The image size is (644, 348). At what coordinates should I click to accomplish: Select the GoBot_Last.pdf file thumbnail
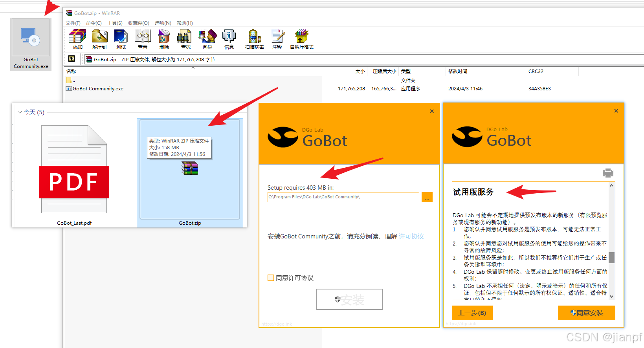coord(74,175)
